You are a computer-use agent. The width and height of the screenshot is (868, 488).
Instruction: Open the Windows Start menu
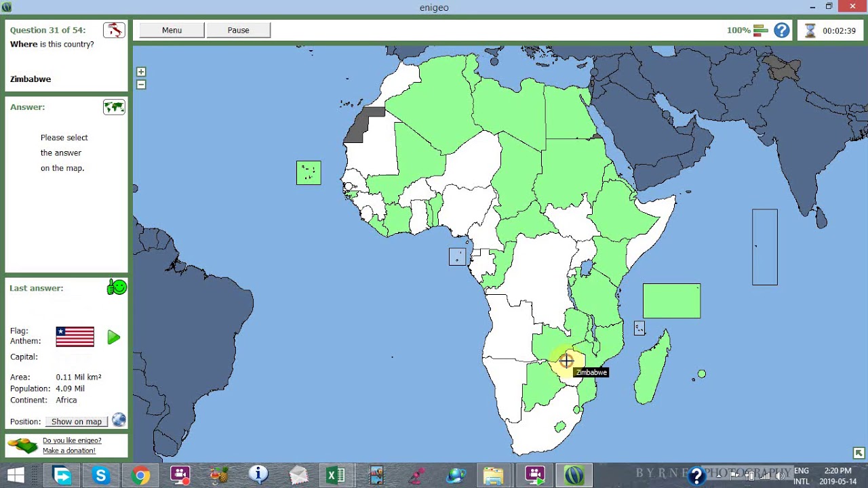click(x=16, y=475)
